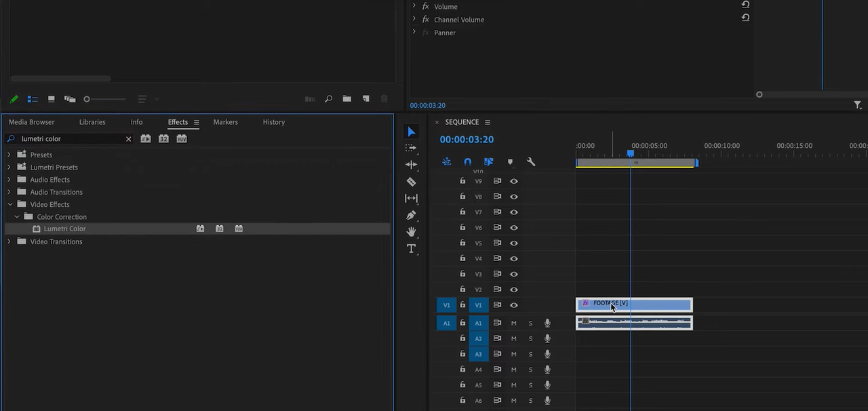Toggle lock on track V5
This screenshot has width=868, height=411.
462,243
